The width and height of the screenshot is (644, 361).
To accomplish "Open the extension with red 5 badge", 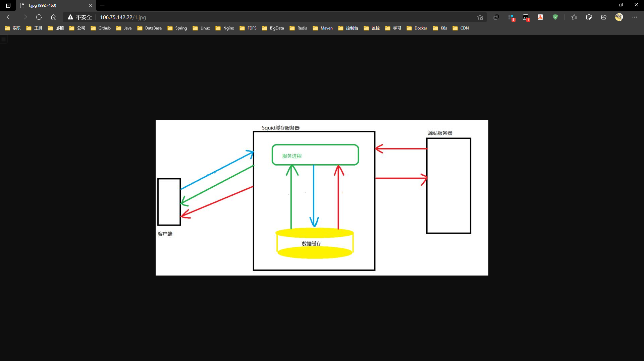I will (511, 17).
